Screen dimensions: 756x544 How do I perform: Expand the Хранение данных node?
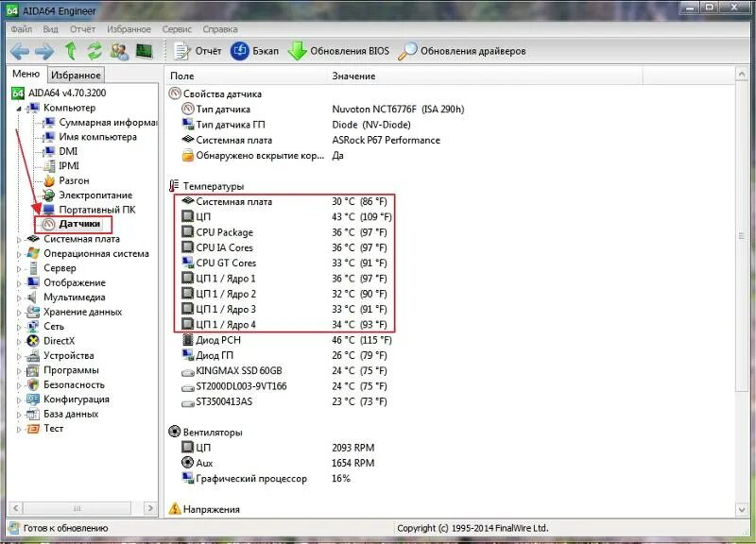[19, 313]
